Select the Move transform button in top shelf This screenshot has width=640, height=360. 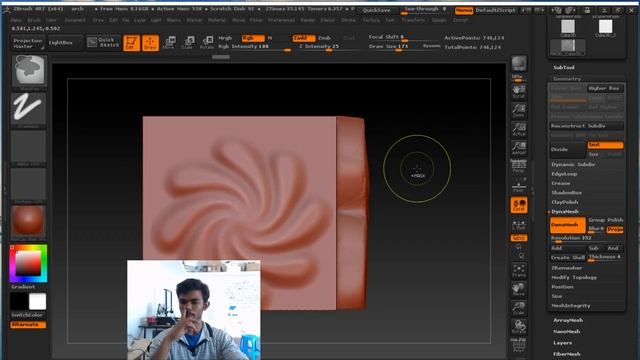169,42
